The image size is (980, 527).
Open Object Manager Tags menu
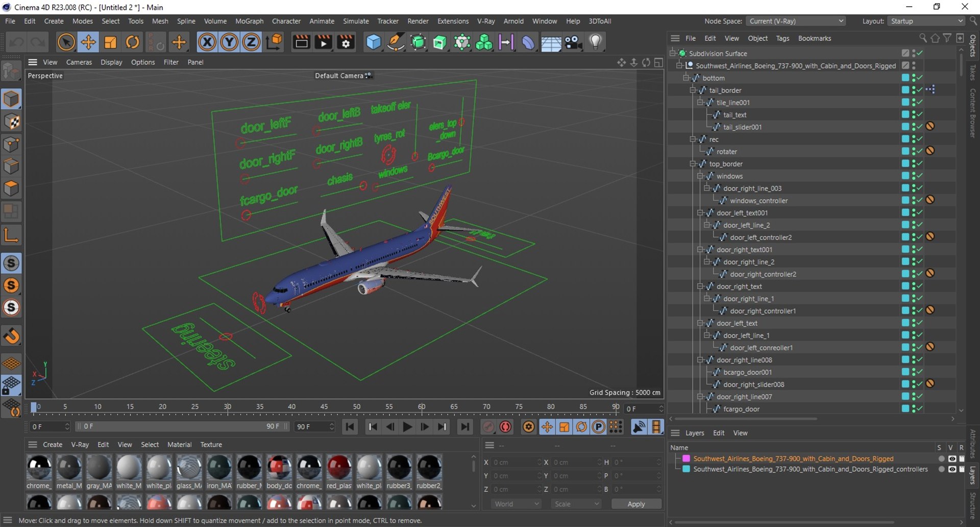click(x=782, y=38)
